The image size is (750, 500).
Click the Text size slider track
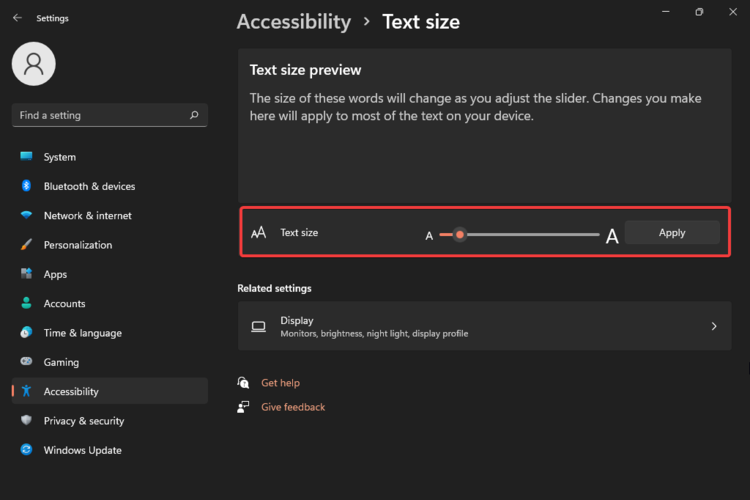(519, 234)
